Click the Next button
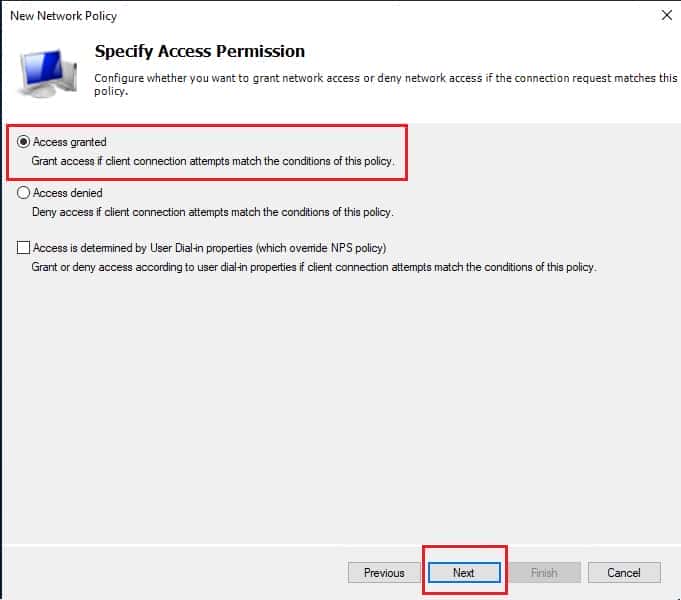 pyautogui.click(x=464, y=573)
